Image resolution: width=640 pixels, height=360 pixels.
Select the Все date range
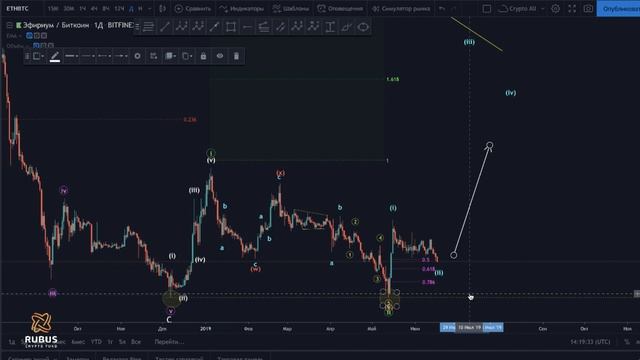(136, 342)
